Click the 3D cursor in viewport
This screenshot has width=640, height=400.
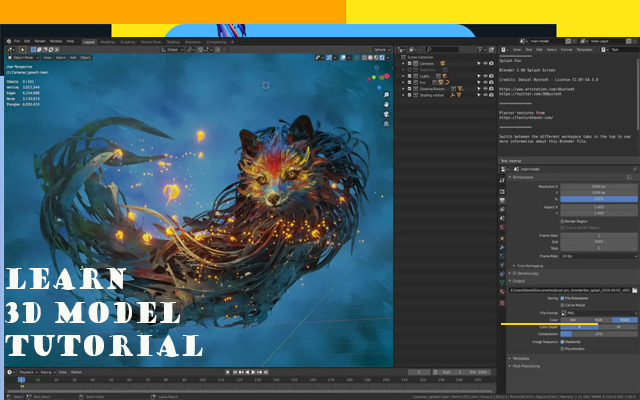(266, 85)
